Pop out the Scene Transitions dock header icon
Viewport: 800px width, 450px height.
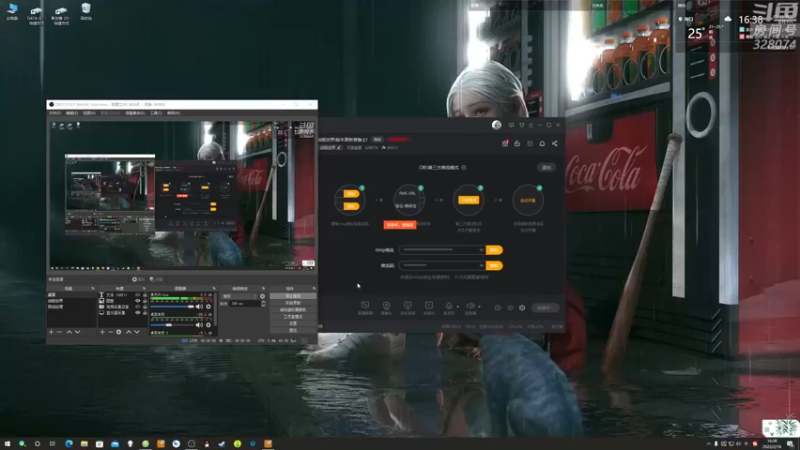tap(263, 288)
